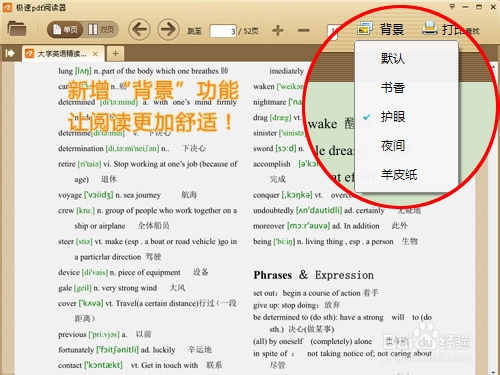500x375 pixels.
Task: Select 护眼 eye-protection background
Action: click(407, 117)
